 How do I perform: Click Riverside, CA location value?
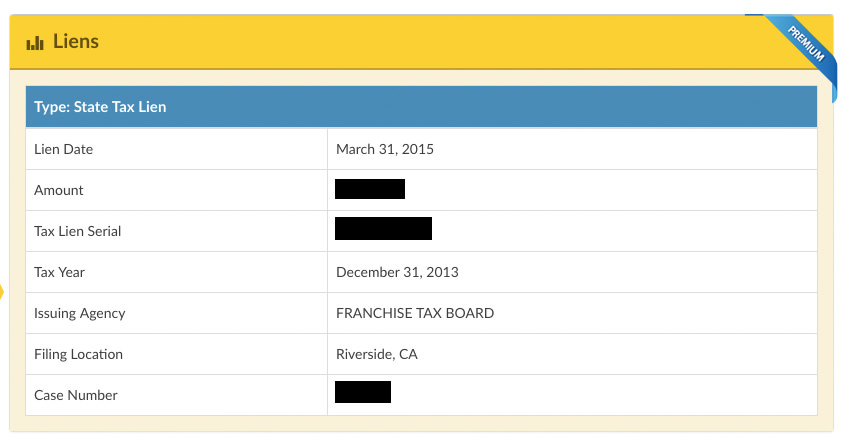(x=377, y=355)
